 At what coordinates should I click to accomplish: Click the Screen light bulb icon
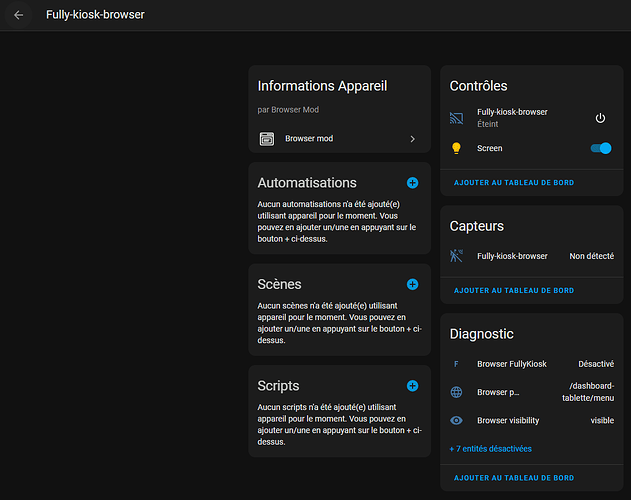point(457,148)
